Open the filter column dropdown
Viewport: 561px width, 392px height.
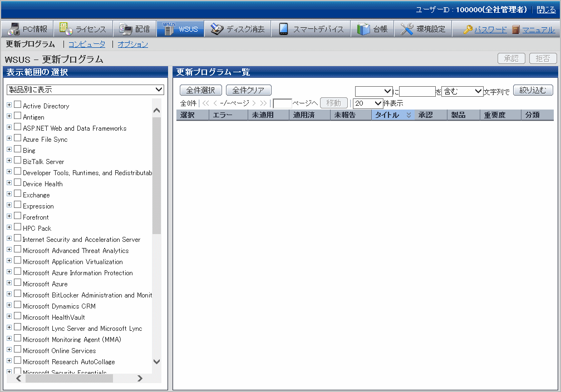(374, 92)
